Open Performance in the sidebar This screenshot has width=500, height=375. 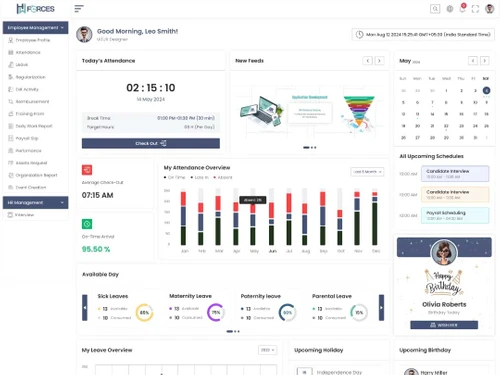29,151
